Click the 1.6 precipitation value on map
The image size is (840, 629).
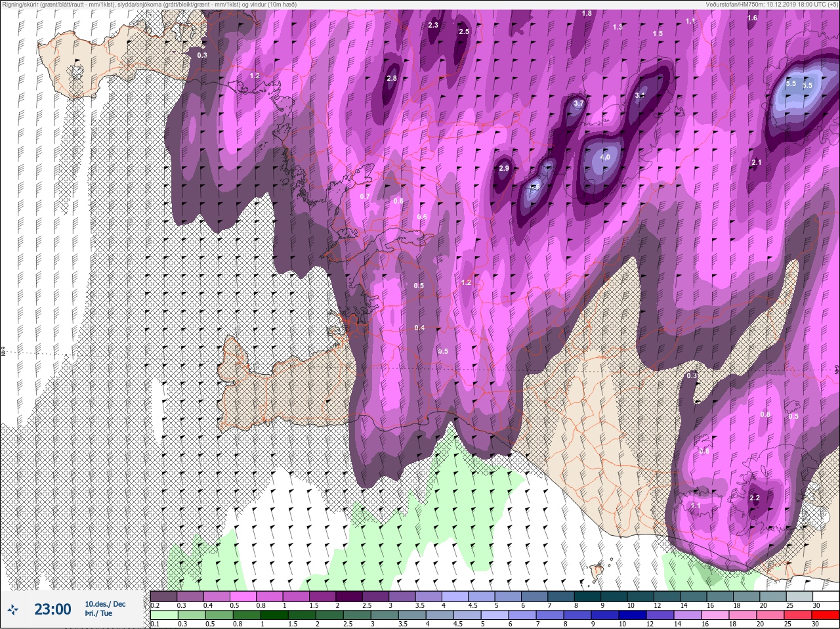(x=752, y=18)
